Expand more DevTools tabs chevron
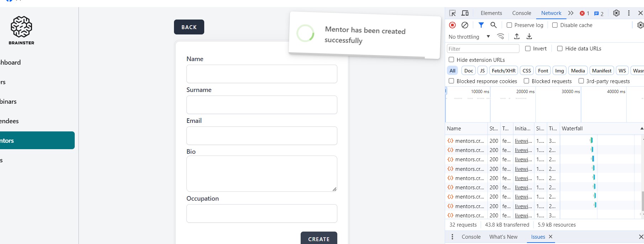 pyautogui.click(x=571, y=13)
